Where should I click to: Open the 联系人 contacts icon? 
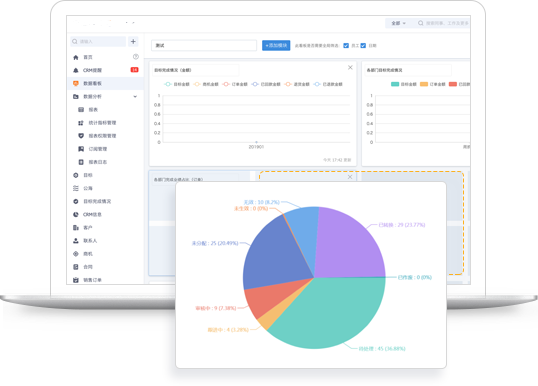pos(76,241)
